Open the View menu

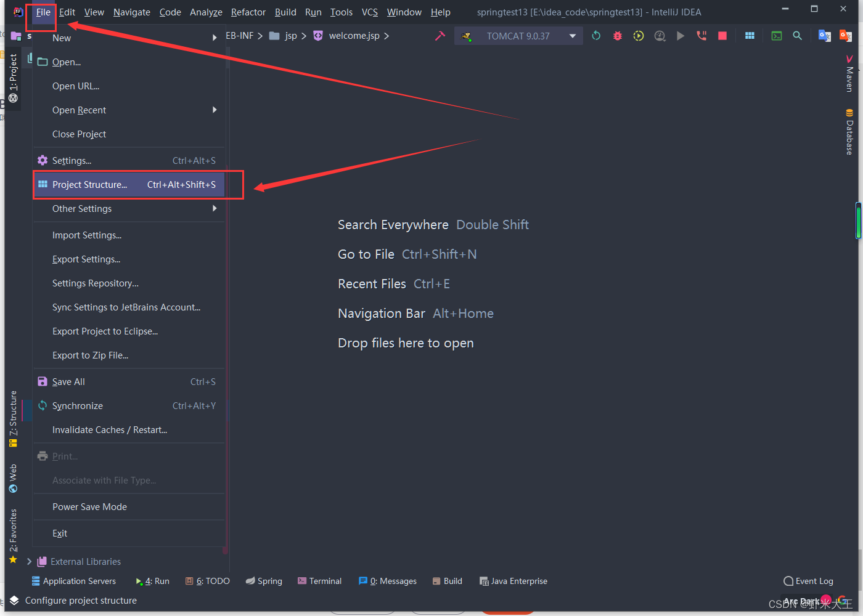coord(94,12)
